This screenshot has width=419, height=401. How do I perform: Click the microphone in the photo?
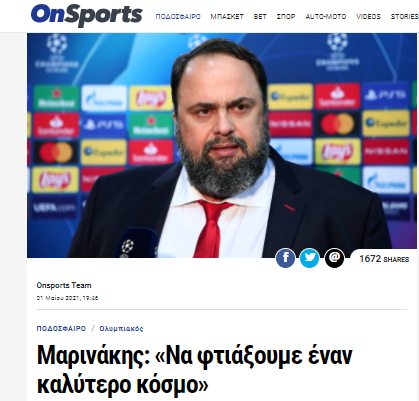tap(139, 243)
